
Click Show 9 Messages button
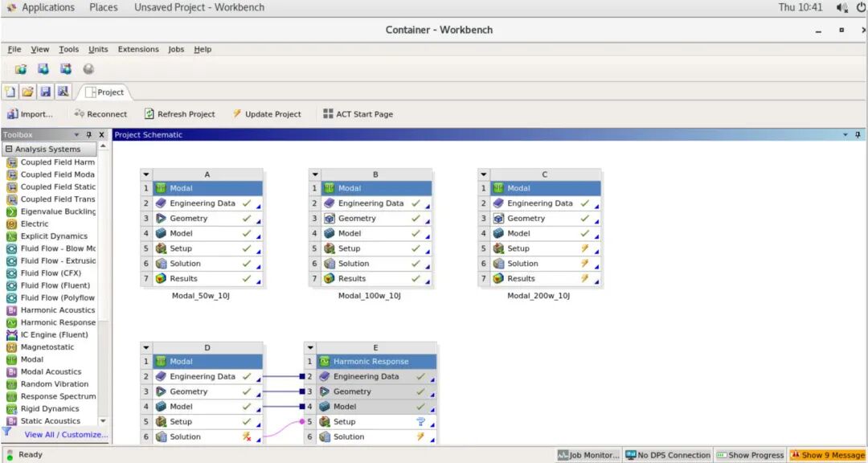[x=828, y=455]
